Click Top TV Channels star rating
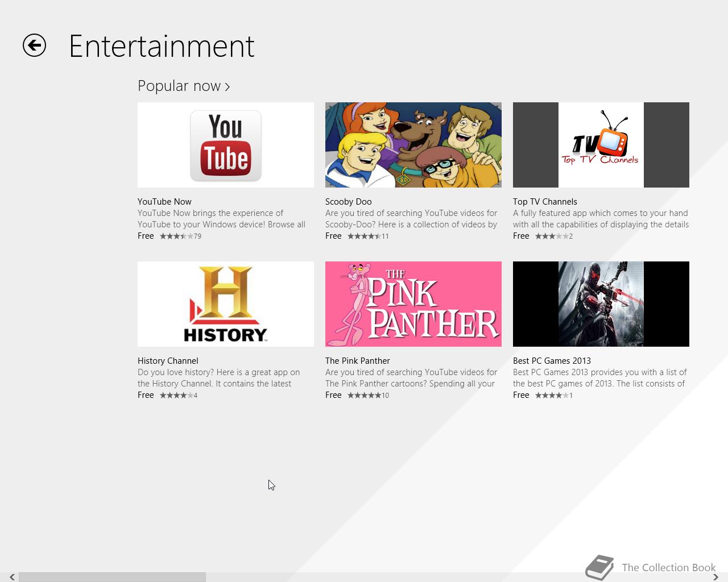728x582 pixels. pos(554,236)
